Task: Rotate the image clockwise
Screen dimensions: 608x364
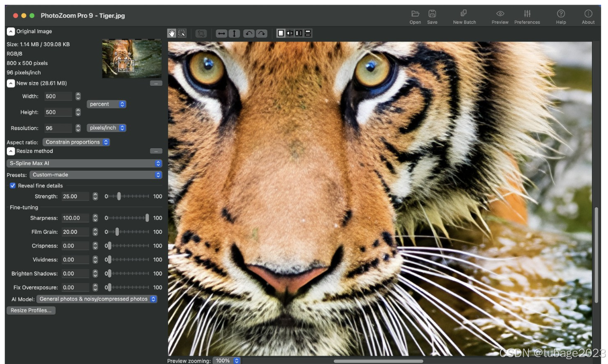Action: (x=261, y=33)
